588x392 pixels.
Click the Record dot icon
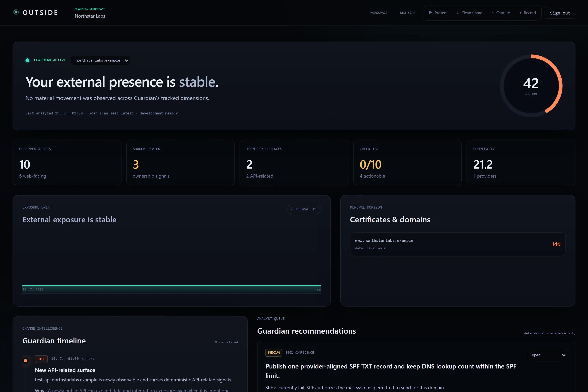pos(521,13)
